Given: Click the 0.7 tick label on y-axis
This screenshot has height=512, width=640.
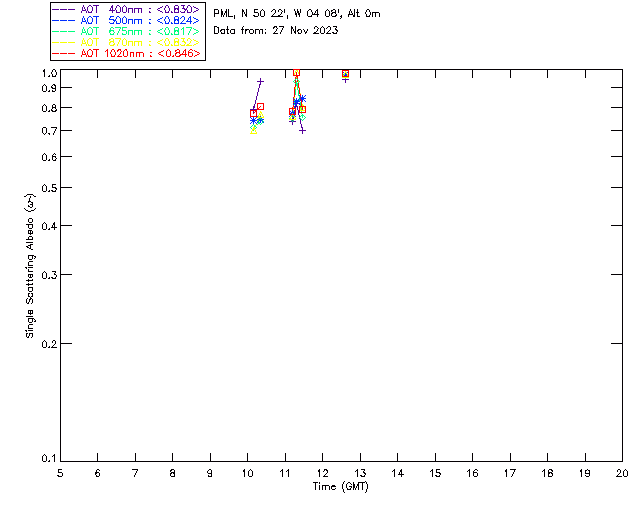Looking at the screenshot, I should pyautogui.click(x=49, y=131).
